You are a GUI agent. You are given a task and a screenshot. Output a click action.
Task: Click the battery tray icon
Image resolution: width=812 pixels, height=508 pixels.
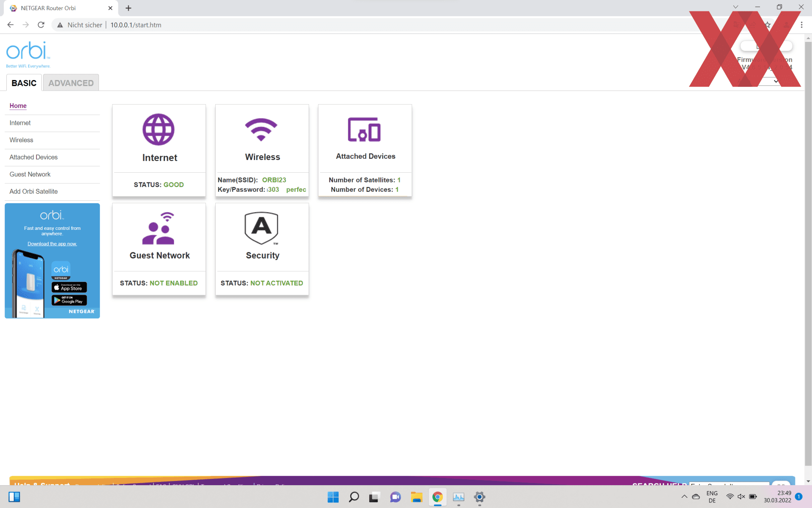tap(753, 497)
